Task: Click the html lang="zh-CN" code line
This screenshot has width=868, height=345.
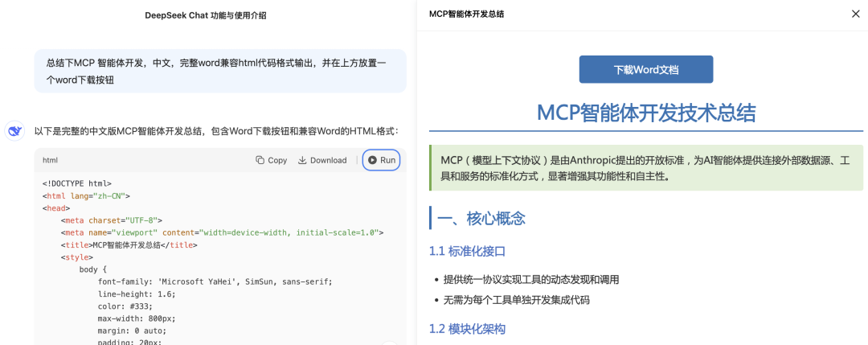Action: tap(86, 195)
